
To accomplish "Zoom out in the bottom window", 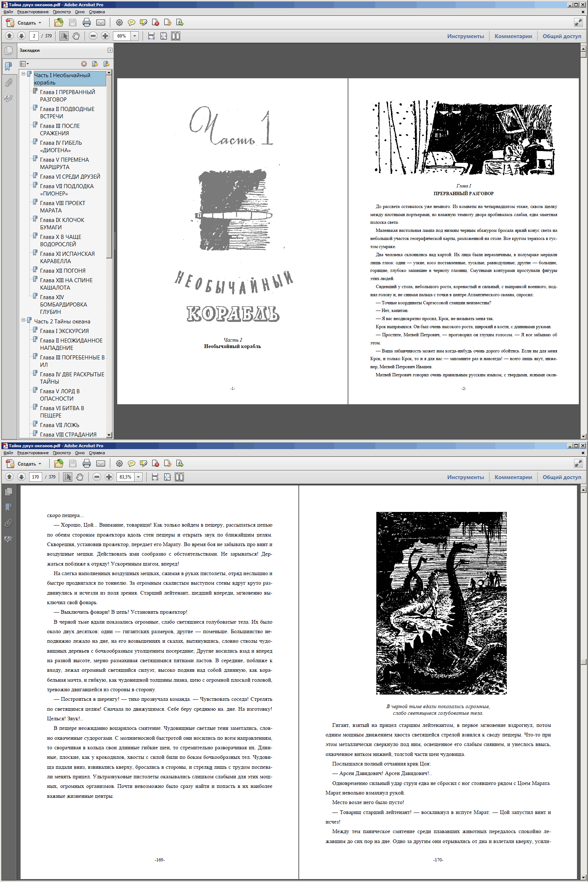I will [97, 477].
